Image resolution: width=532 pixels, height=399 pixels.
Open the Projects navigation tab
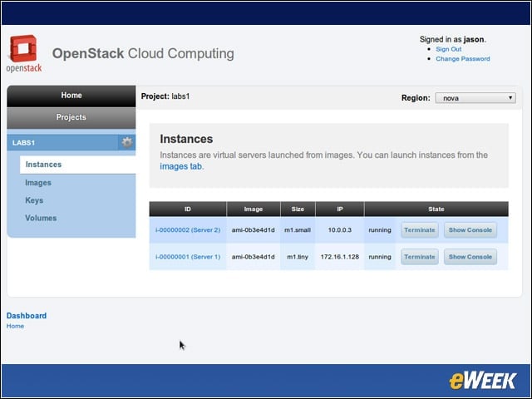pyautogui.click(x=71, y=118)
